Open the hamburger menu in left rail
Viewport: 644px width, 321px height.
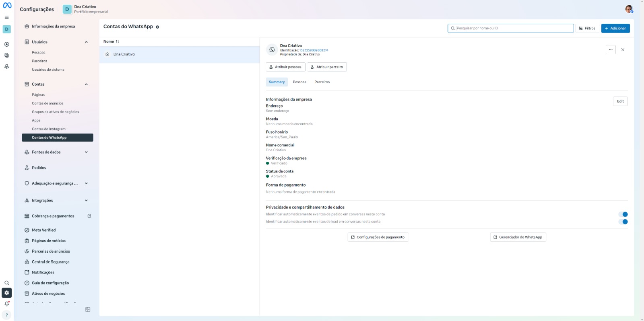point(7,17)
